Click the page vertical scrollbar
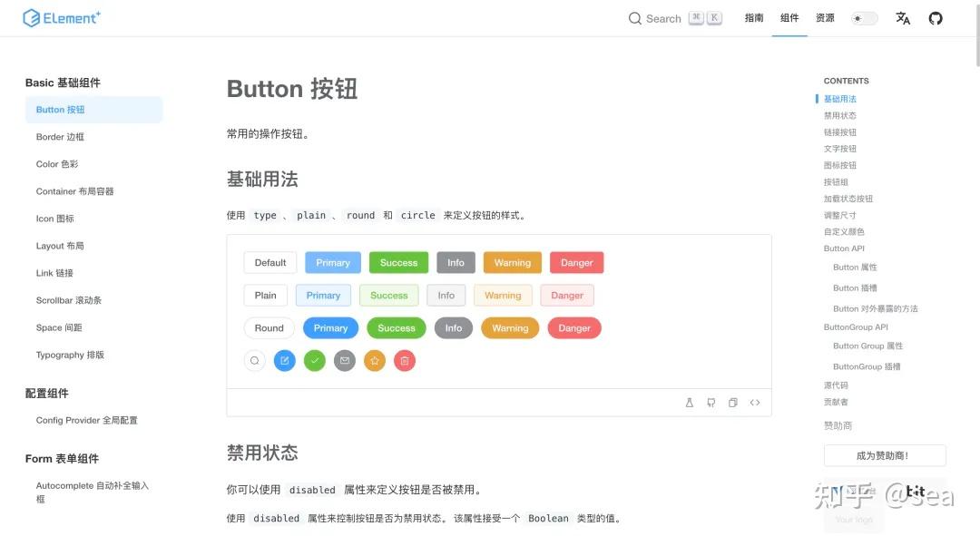This screenshot has height=536, width=980. click(977, 34)
